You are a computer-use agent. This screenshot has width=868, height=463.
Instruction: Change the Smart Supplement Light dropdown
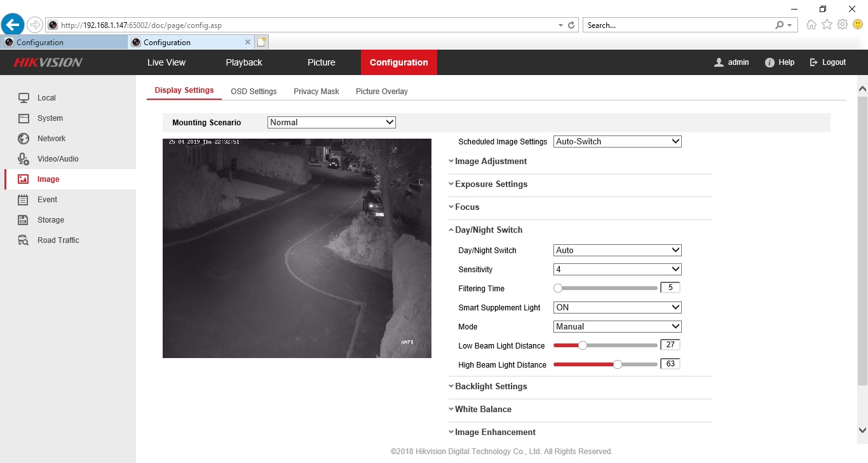click(617, 307)
